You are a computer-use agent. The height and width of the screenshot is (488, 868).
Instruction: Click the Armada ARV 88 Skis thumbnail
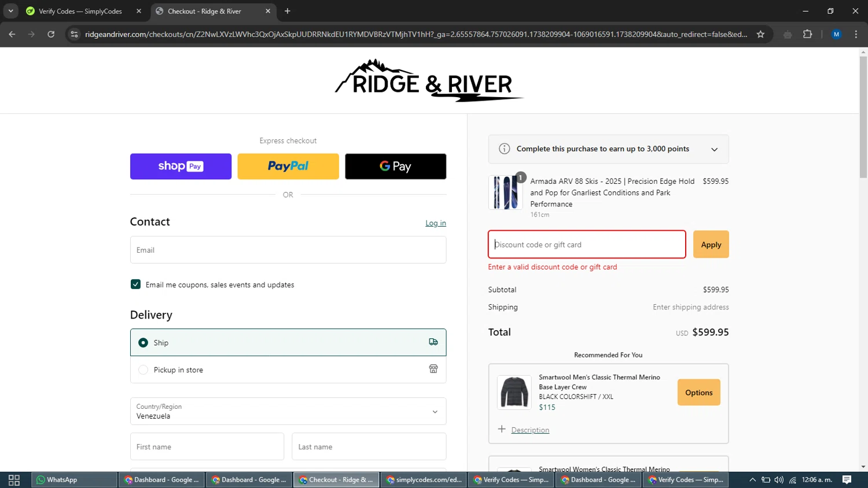click(505, 193)
